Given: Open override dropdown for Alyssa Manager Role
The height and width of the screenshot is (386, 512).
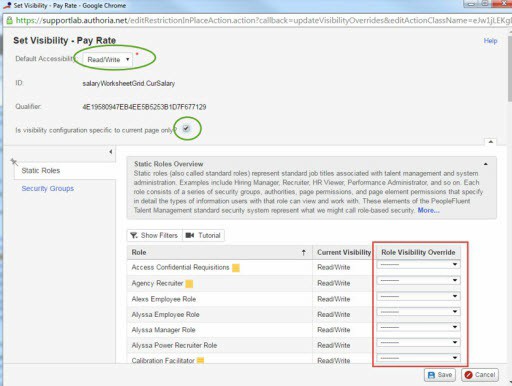Looking at the screenshot, I should (418, 327).
